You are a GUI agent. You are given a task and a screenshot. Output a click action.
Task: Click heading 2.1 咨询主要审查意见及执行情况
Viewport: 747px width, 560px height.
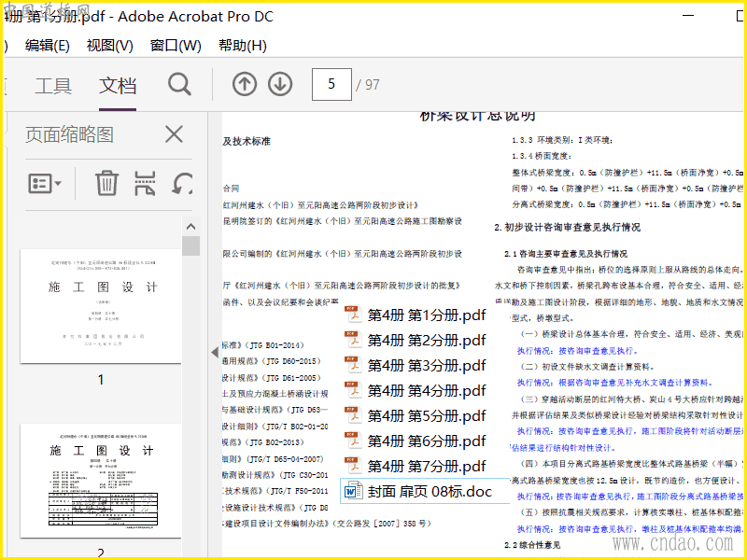[x=566, y=254]
